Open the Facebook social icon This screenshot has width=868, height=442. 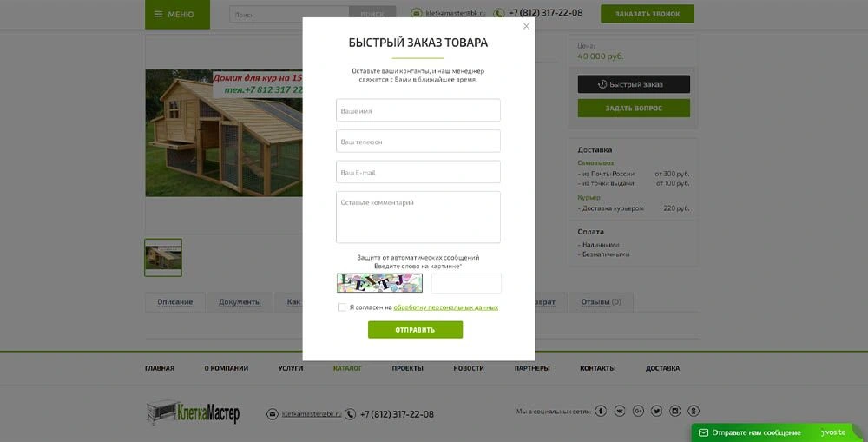[x=601, y=411]
